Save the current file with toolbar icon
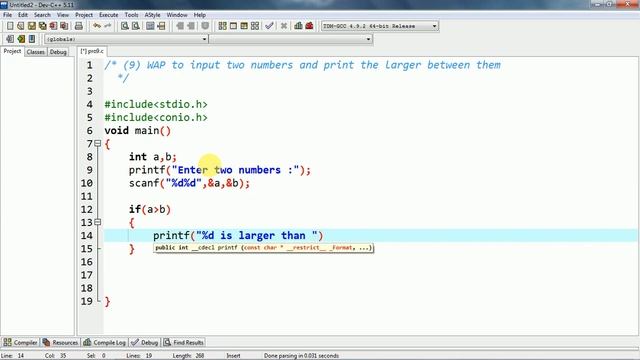This screenshot has height=360, width=640. (x=31, y=26)
